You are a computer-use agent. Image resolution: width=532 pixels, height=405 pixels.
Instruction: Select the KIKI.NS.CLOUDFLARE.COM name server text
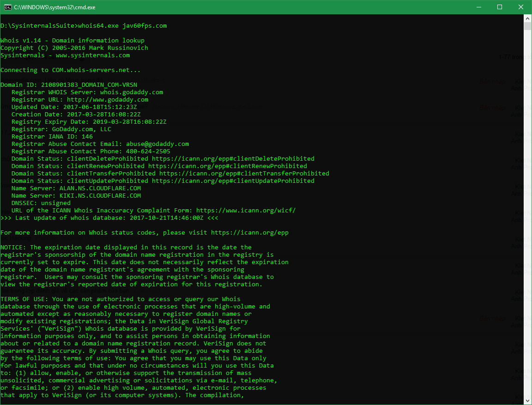pos(100,195)
